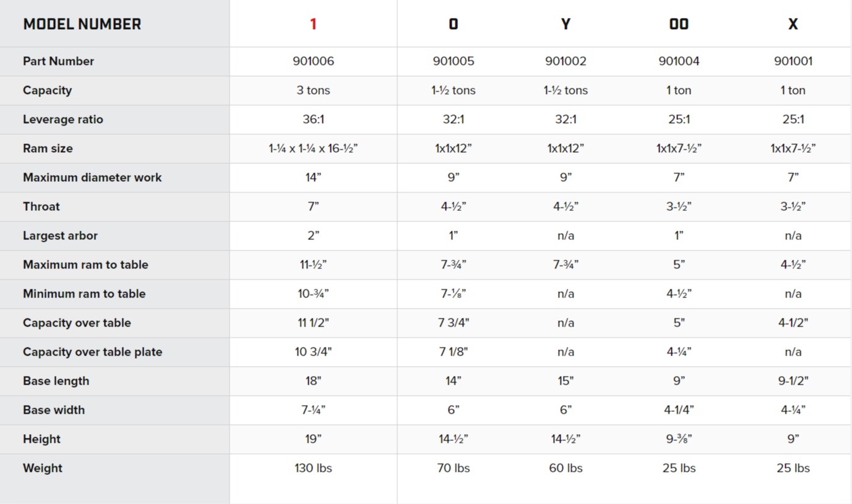Image resolution: width=852 pixels, height=504 pixels.
Task: Click the MODEL NUMBER heading
Action: tap(82, 24)
